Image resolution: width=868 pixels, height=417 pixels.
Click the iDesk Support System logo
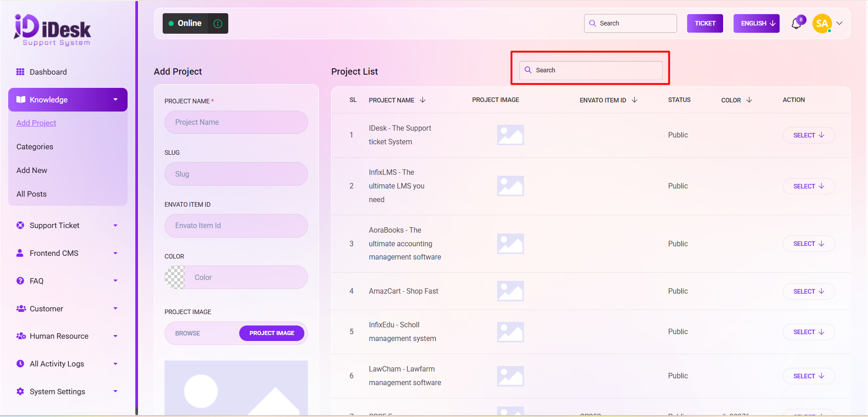pyautogui.click(x=52, y=30)
